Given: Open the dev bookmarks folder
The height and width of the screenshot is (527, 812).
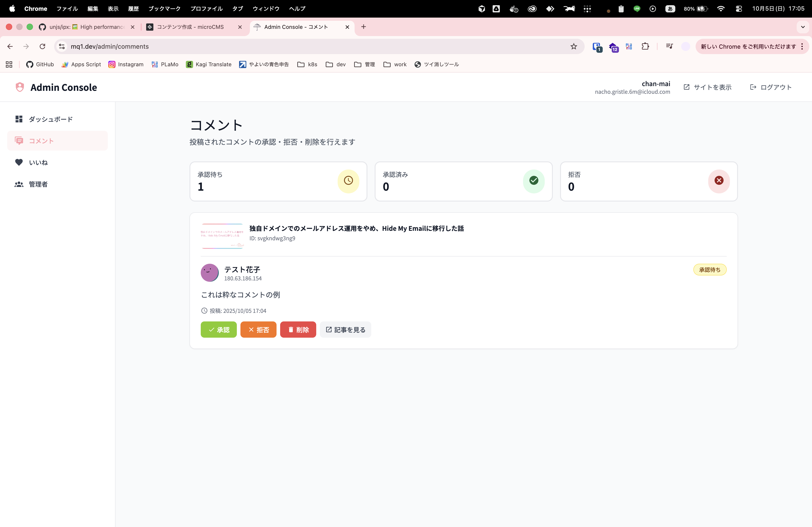Looking at the screenshot, I should [x=336, y=64].
